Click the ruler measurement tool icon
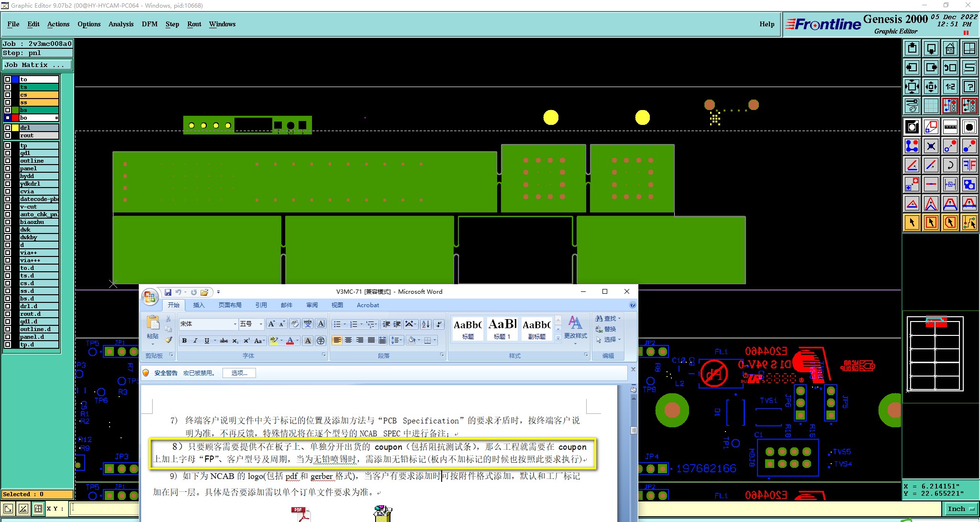The width and height of the screenshot is (980, 522). pos(950,127)
